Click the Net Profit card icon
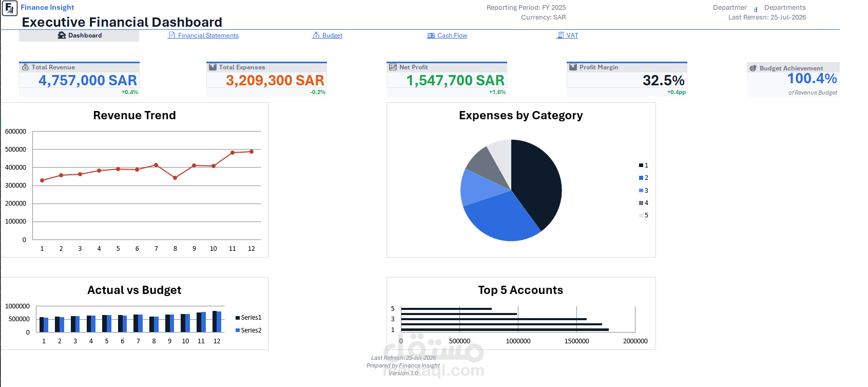Image resolution: width=868 pixels, height=387 pixels. pyautogui.click(x=393, y=67)
